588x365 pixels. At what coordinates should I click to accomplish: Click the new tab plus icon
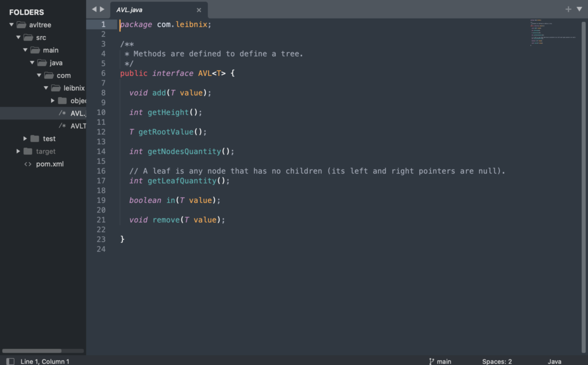point(568,9)
